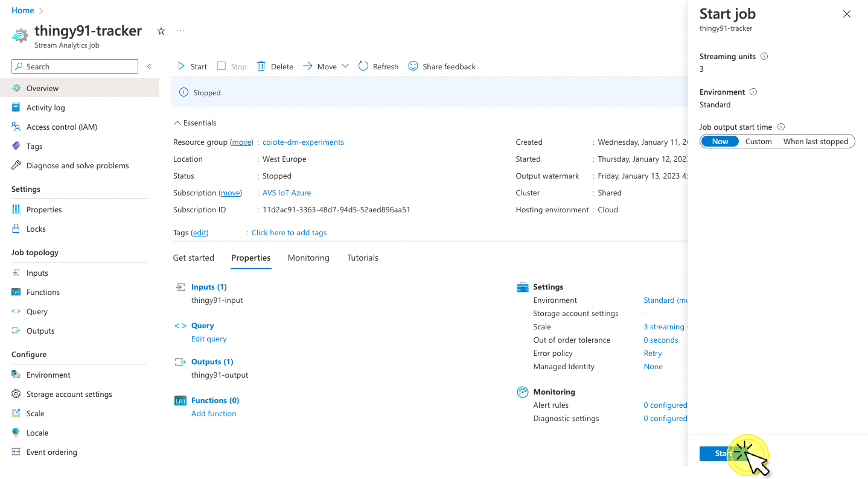Click the Job output start time info icon
Image resolution: width=868 pixels, height=479 pixels.
click(781, 127)
